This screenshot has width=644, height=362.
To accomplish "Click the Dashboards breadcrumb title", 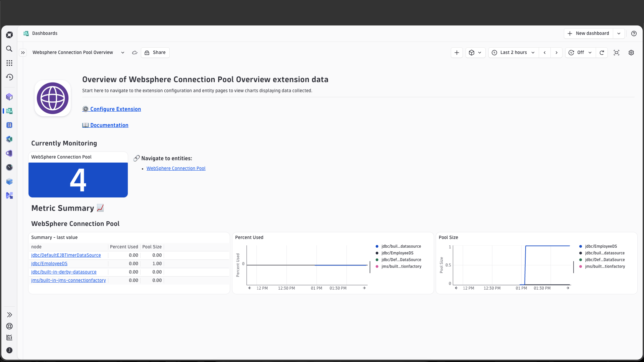I will 45,34.
